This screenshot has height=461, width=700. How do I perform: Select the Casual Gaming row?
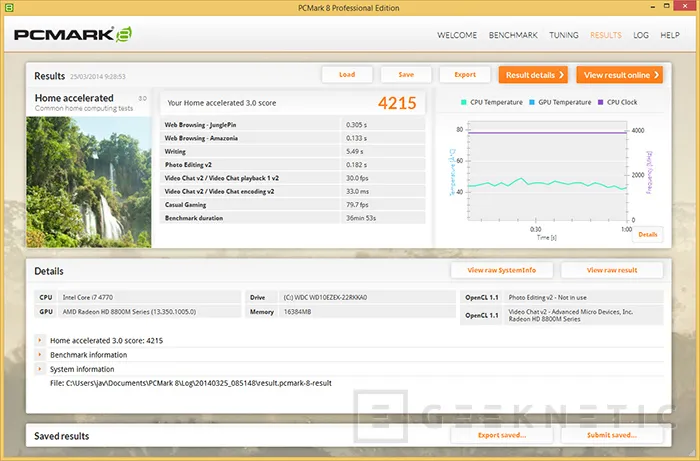292,205
